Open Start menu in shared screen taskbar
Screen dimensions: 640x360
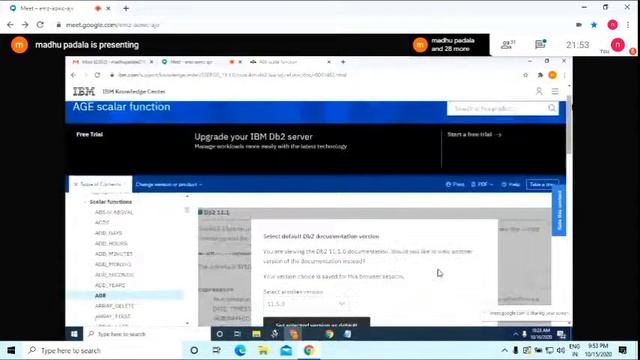tap(74, 334)
